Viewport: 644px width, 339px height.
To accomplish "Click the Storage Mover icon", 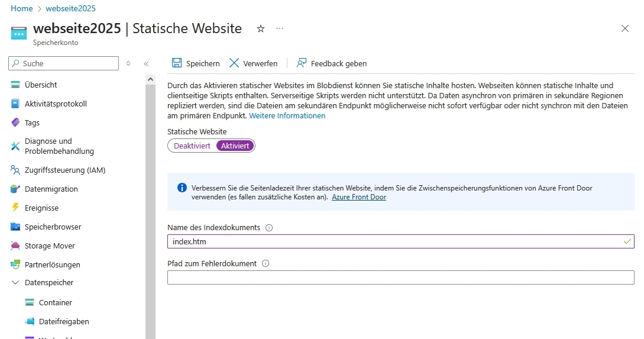I will [15, 246].
